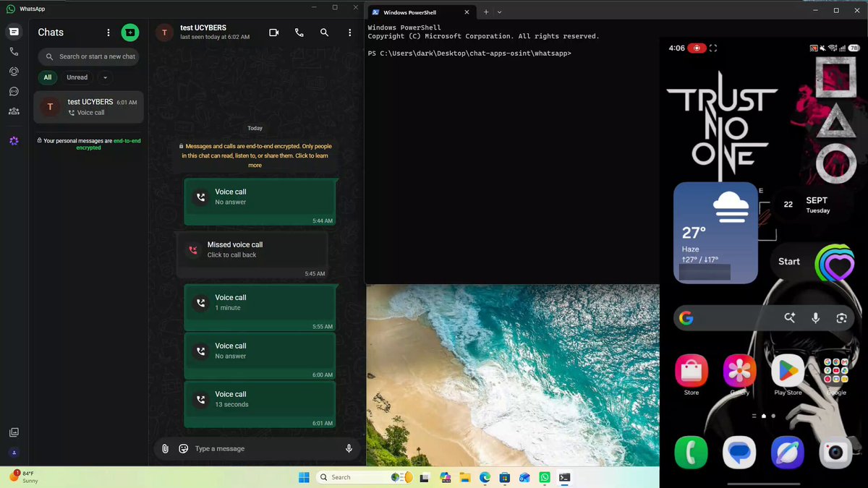Open the conversation three-dot menu
Image resolution: width=868 pixels, height=488 pixels.
coord(349,33)
